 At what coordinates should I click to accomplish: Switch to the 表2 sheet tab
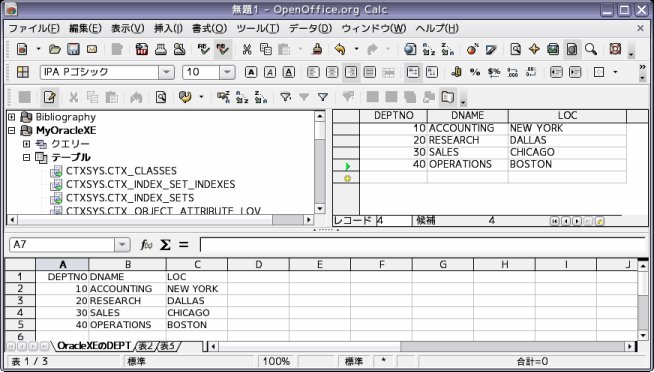tap(146, 346)
